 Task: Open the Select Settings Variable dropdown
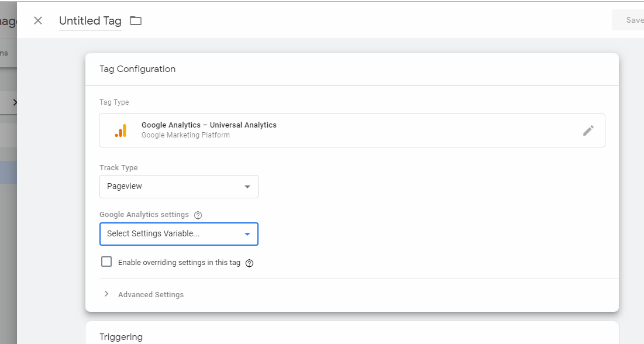point(178,234)
